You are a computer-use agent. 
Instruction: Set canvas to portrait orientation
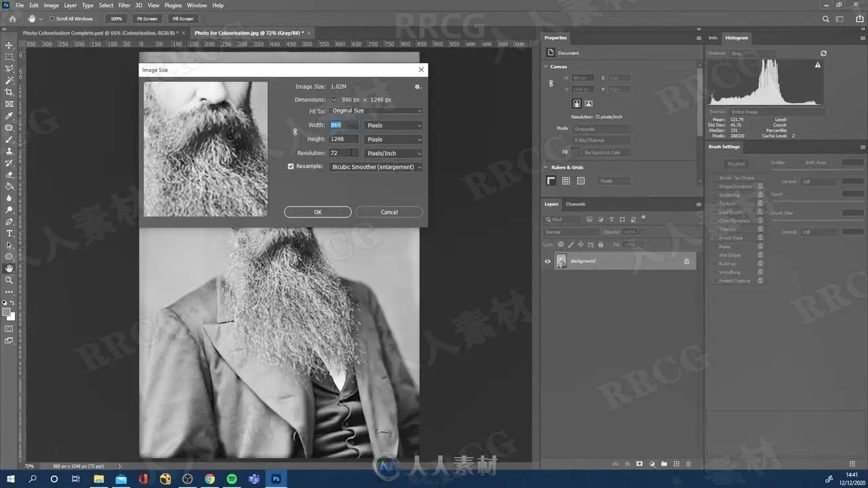tap(576, 104)
